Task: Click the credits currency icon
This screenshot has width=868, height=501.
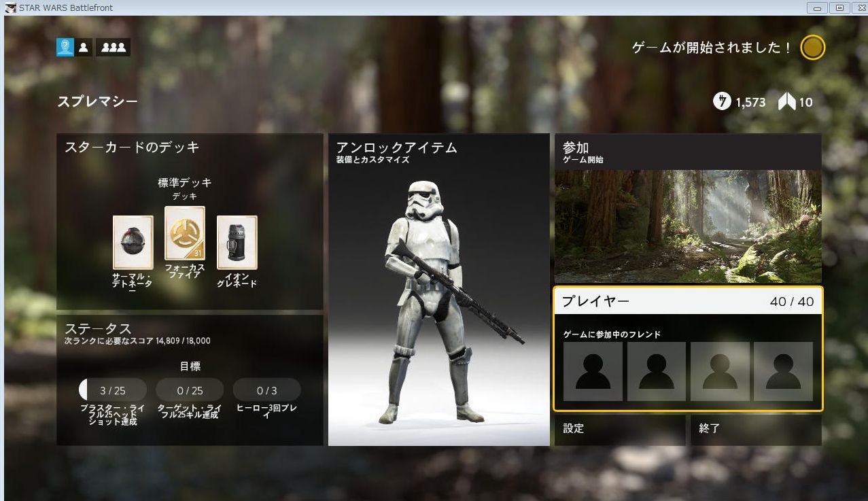Action: point(722,102)
